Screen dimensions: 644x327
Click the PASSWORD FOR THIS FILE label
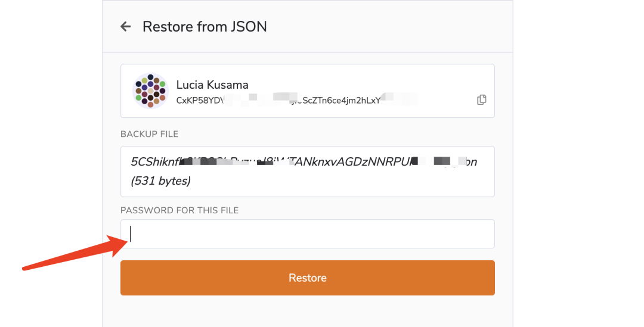click(x=179, y=210)
